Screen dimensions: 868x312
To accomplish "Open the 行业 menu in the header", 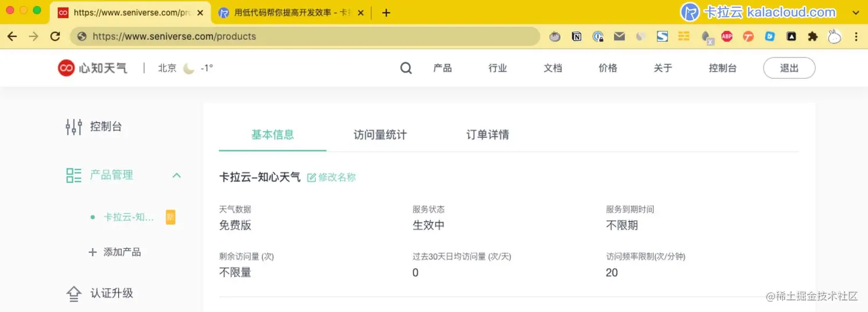I will click(498, 68).
